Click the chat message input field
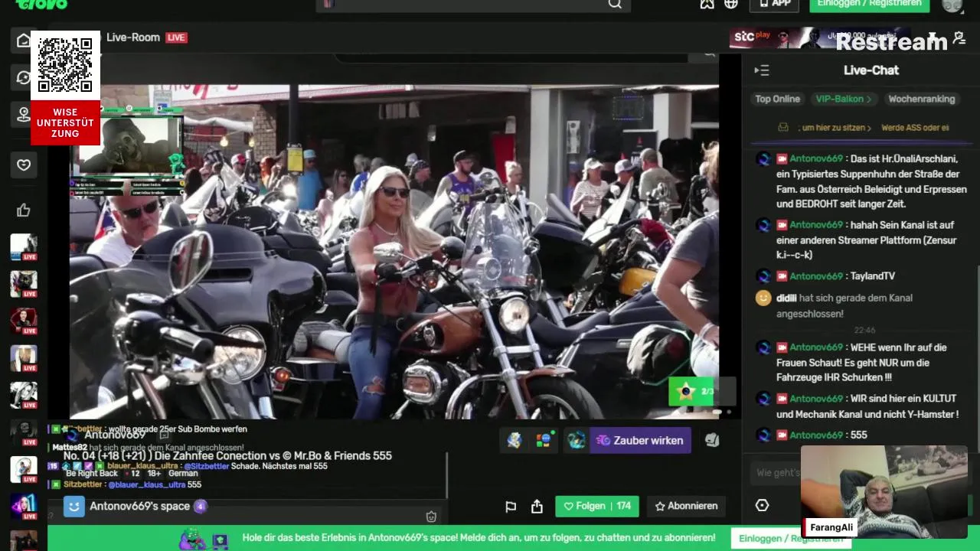The image size is (980, 551). tap(777, 472)
